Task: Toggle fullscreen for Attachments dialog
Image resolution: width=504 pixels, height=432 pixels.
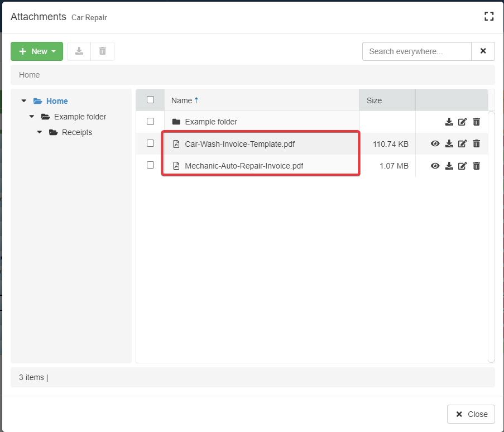Action: (489, 16)
